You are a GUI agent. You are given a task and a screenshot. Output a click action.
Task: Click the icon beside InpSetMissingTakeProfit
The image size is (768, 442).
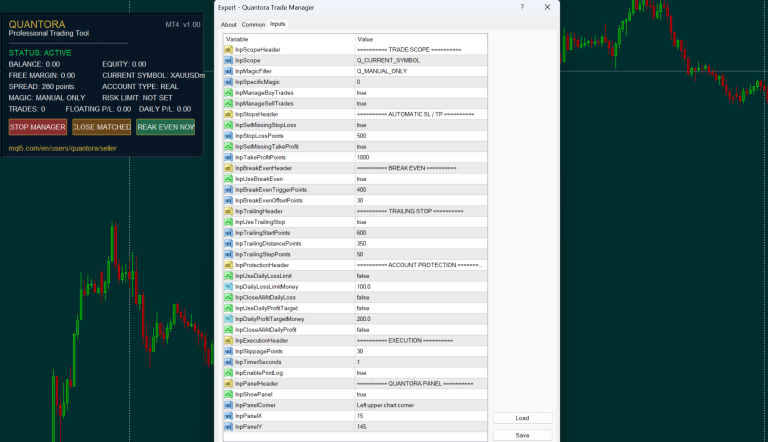click(228, 147)
